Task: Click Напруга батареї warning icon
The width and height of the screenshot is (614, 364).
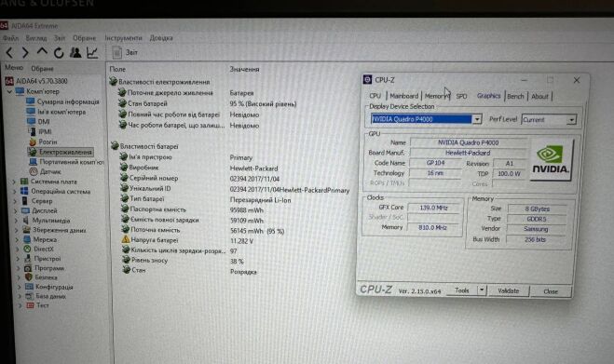Action: pos(126,239)
